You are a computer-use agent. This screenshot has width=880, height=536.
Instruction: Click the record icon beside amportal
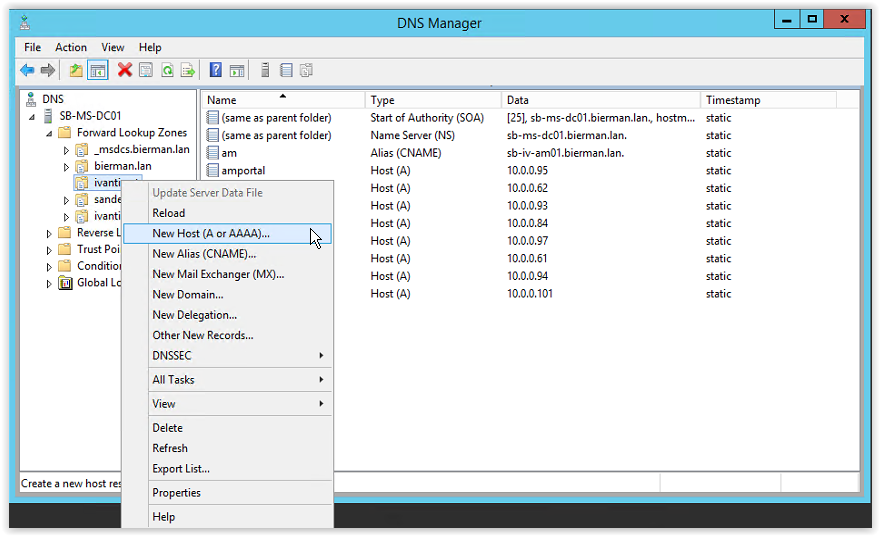213,171
